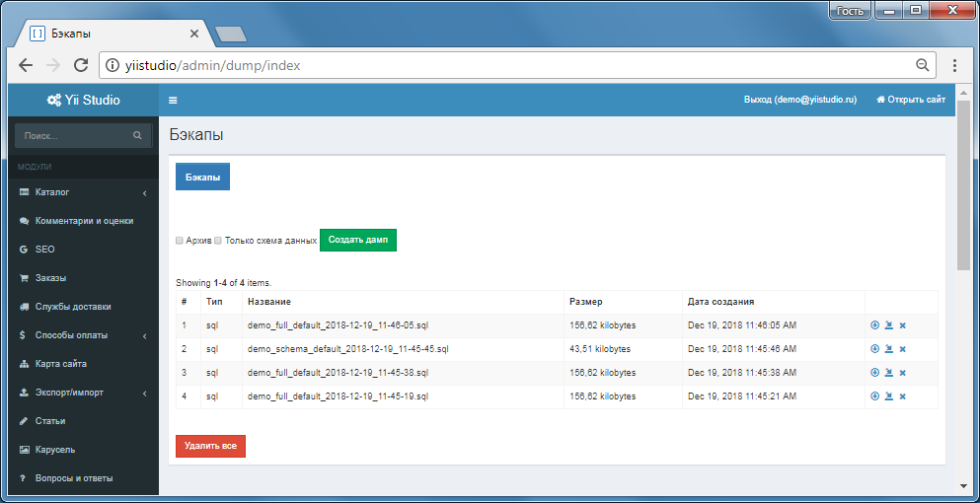Open Службы доставки via its truck icon
980x503 pixels.
(25, 307)
